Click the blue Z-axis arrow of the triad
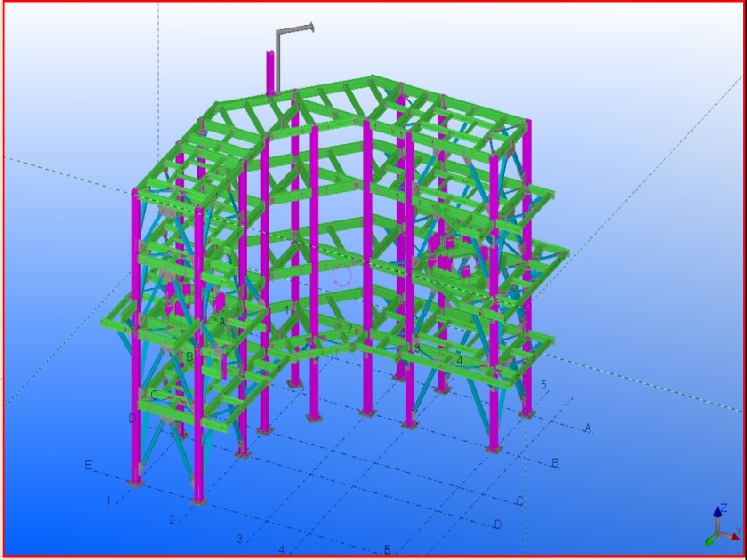The height and width of the screenshot is (560, 747). 718,514
